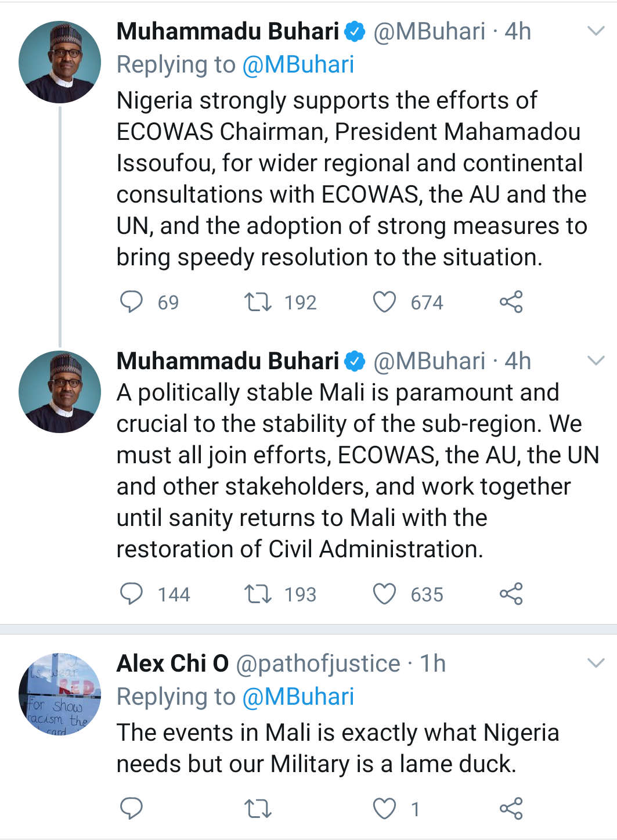The width and height of the screenshot is (617, 840).
Task: Open options chevron on first Buhari tweet
Action: [596, 31]
